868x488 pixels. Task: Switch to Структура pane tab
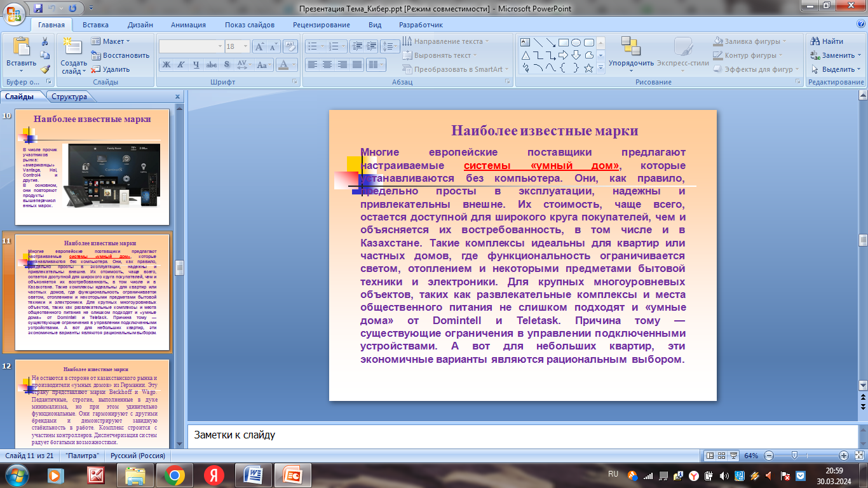tap(69, 97)
